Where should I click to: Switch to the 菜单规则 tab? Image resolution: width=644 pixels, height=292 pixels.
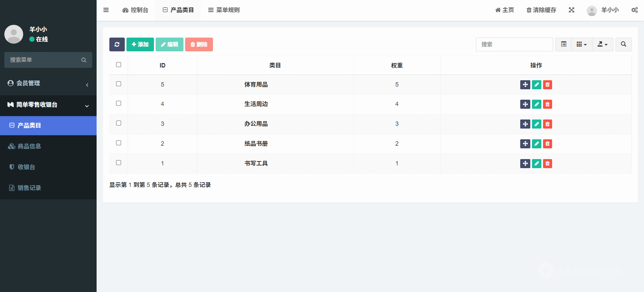point(224,10)
